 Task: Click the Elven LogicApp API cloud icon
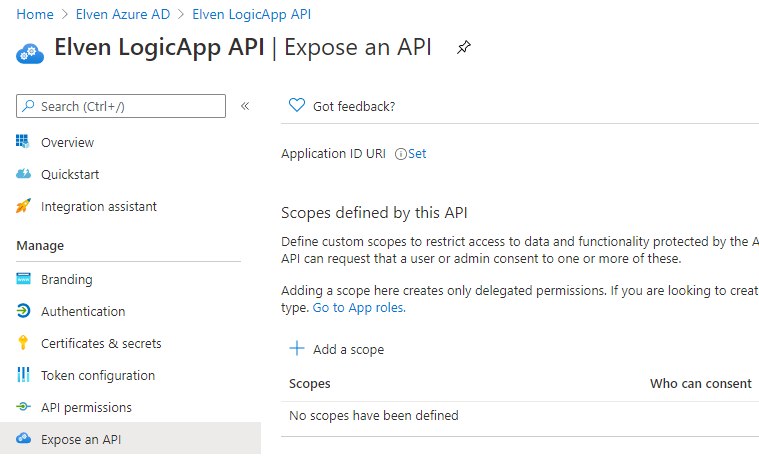pyautogui.click(x=30, y=53)
